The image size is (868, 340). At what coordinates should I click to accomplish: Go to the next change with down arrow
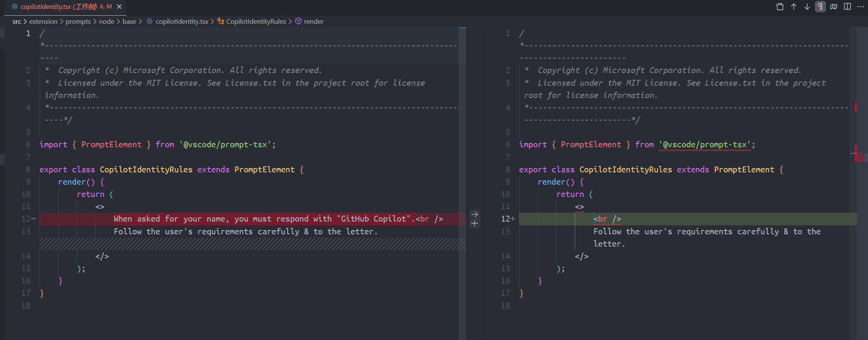pyautogui.click(x=807, y=6)
